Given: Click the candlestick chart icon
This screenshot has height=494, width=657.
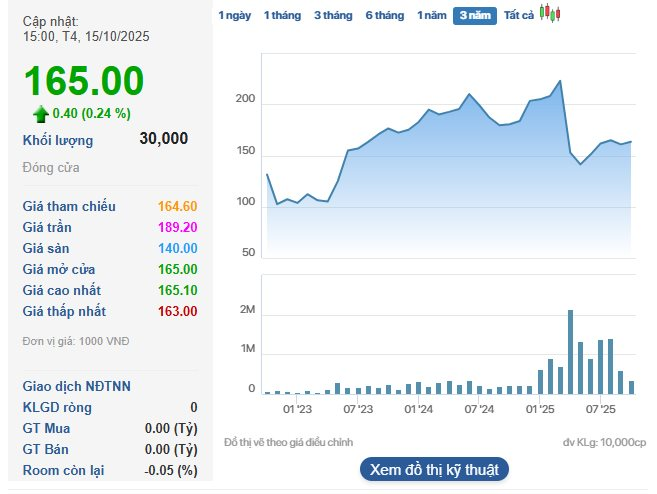Looking at the screenshot, I should (x=550, y=14).
